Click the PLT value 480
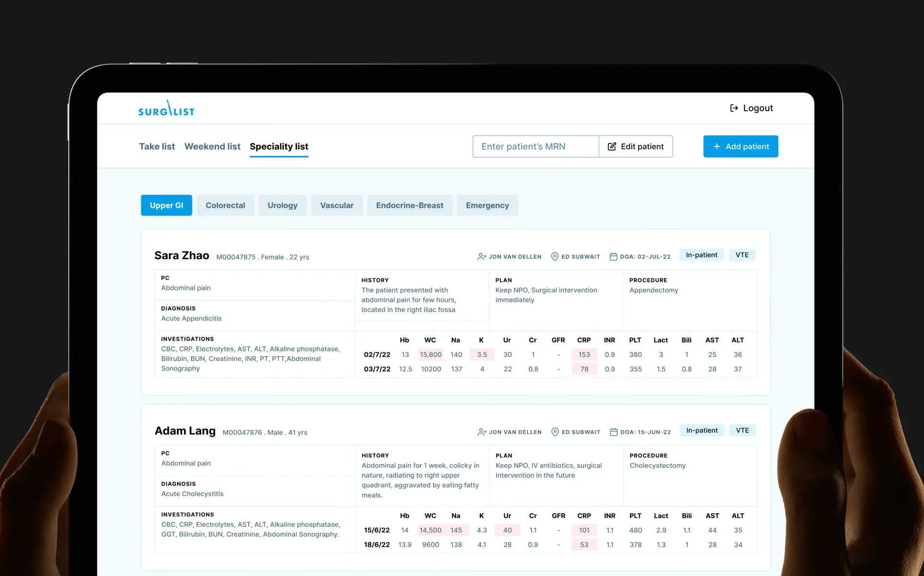The image size is (924, 576). click(635, 530)
